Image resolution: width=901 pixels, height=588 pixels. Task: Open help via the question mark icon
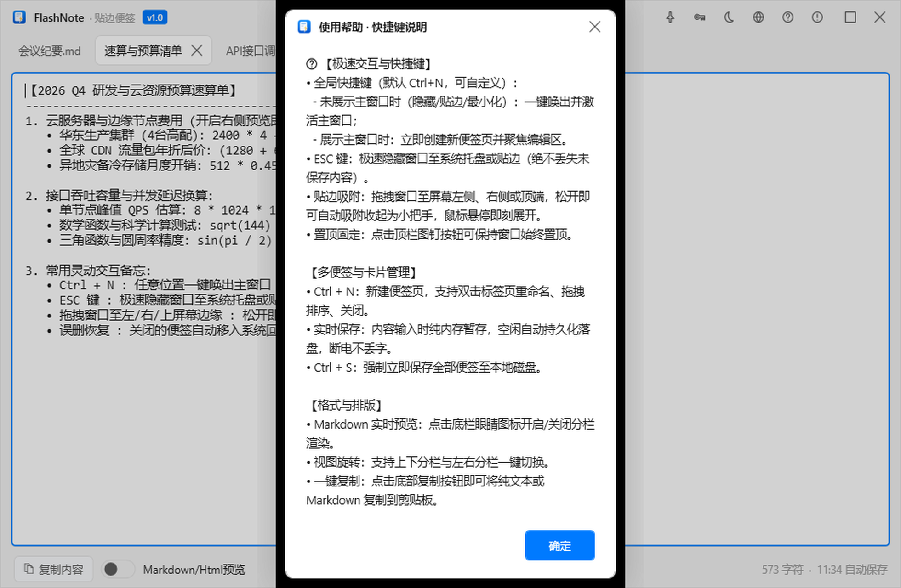pos(788,17)
